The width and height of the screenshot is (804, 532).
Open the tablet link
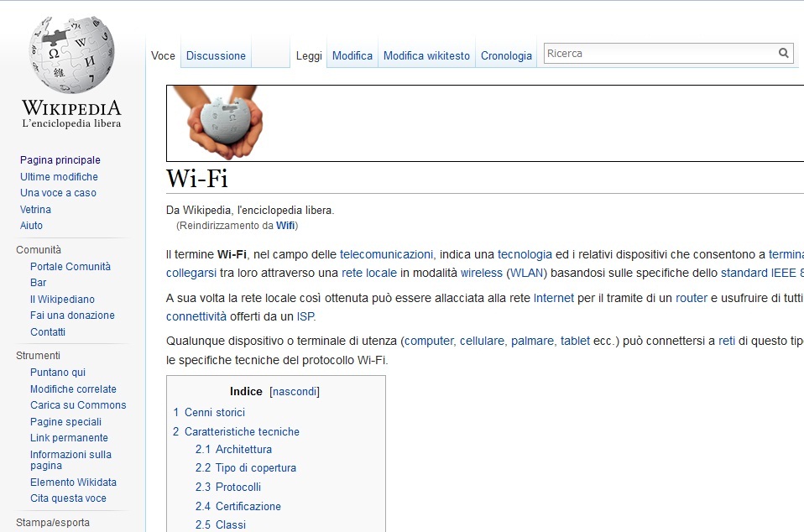click(576, 342)
